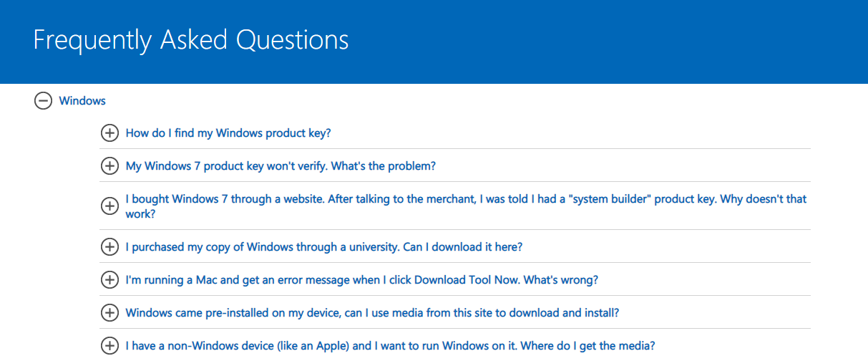
Task: Click the 'Frequently Asked Questions' heading
Action: coord(191,40)
